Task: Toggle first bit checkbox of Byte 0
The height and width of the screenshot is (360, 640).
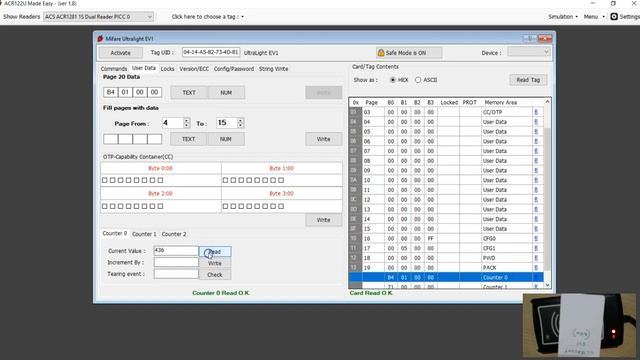Action: point(105,180)
